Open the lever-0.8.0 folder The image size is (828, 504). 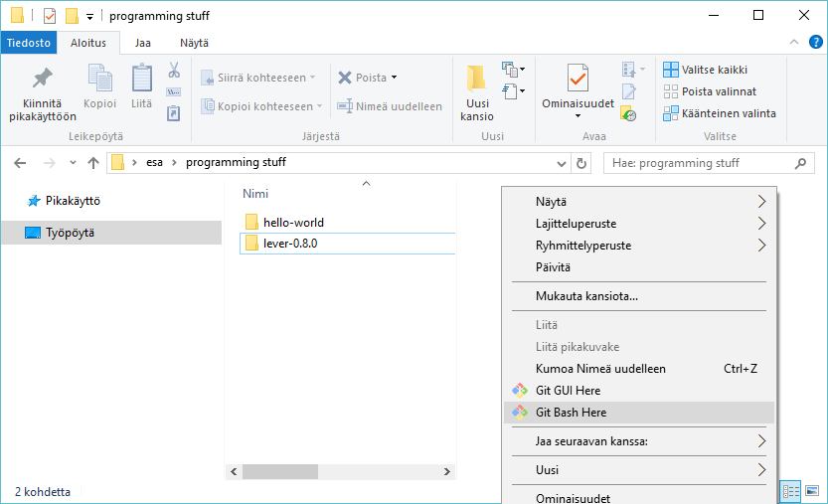[290, 244]
